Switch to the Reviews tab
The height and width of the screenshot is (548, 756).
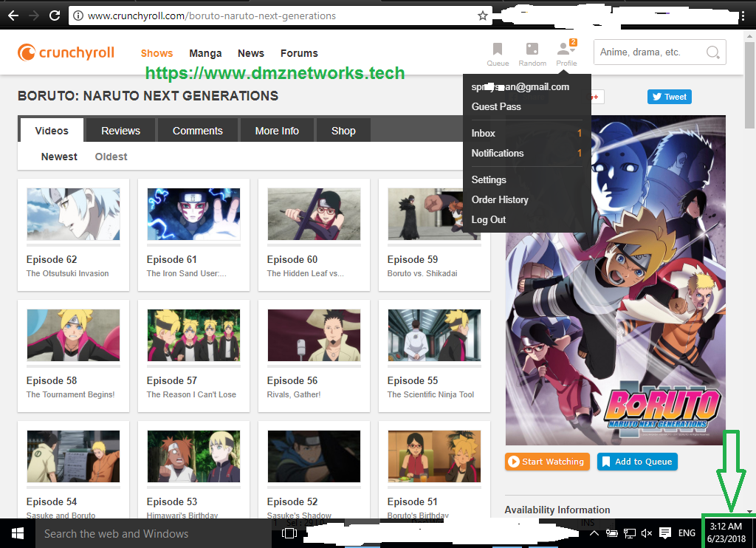pyautogui.click(x=120, y=130)
